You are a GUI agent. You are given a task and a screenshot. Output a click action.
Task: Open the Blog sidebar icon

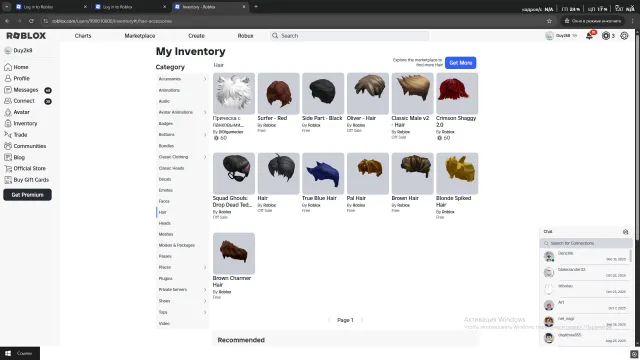(8, 157)
